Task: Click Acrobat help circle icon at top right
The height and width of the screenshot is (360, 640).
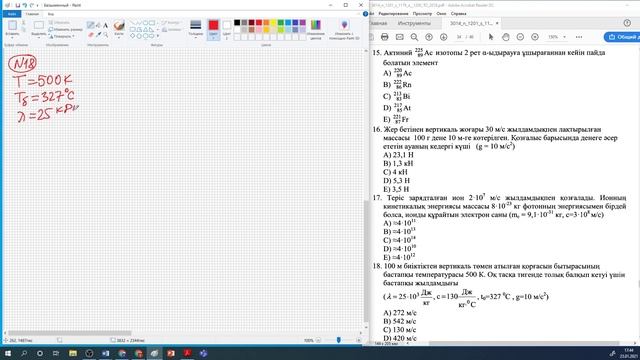Action: coord(627,23)
